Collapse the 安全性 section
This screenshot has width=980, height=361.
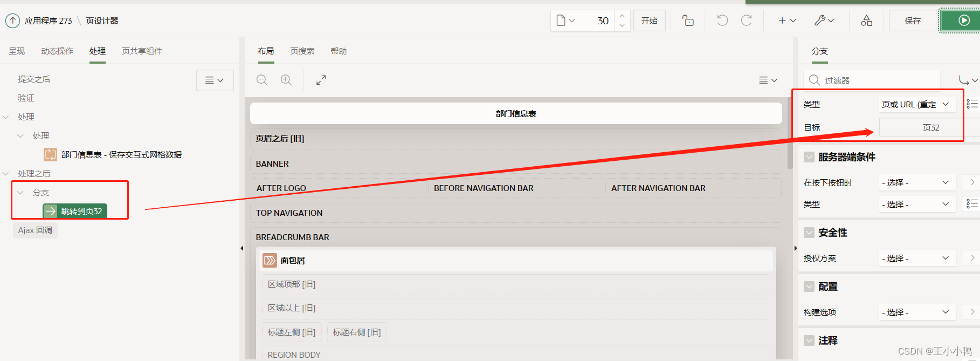[x=809, y=233]
